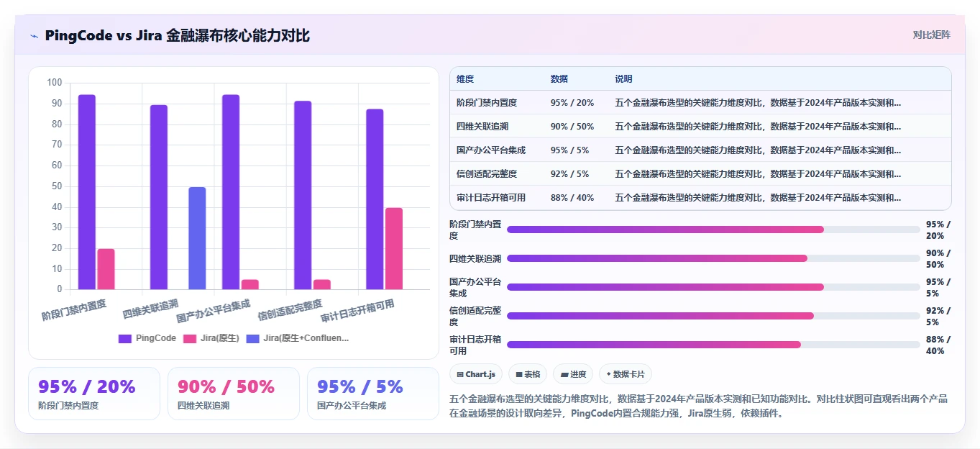Select the 四维关联追溯 table row name

tap(482, 127)
